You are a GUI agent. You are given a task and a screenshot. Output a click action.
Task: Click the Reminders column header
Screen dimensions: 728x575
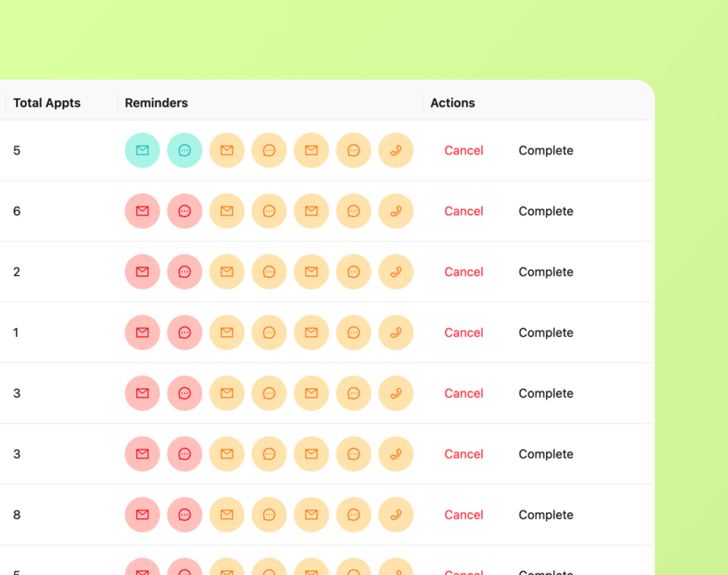156,103
